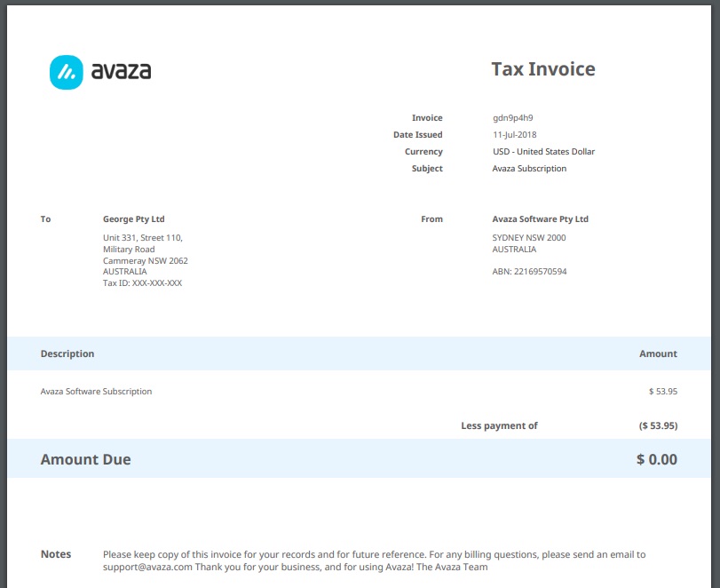Select the Tax Invoice heading

543,69
